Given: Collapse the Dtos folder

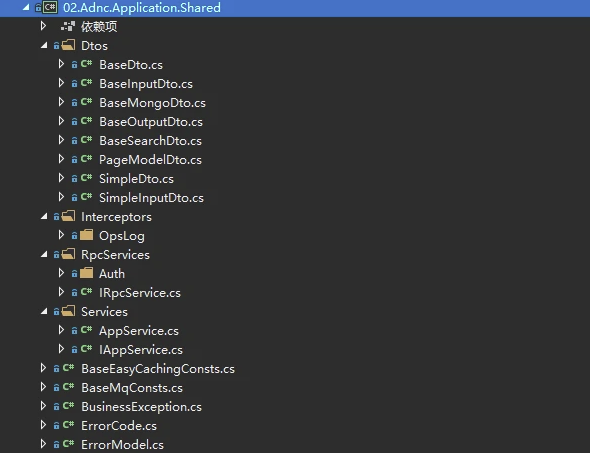Looking at the screenshot, I should (44, 46).
